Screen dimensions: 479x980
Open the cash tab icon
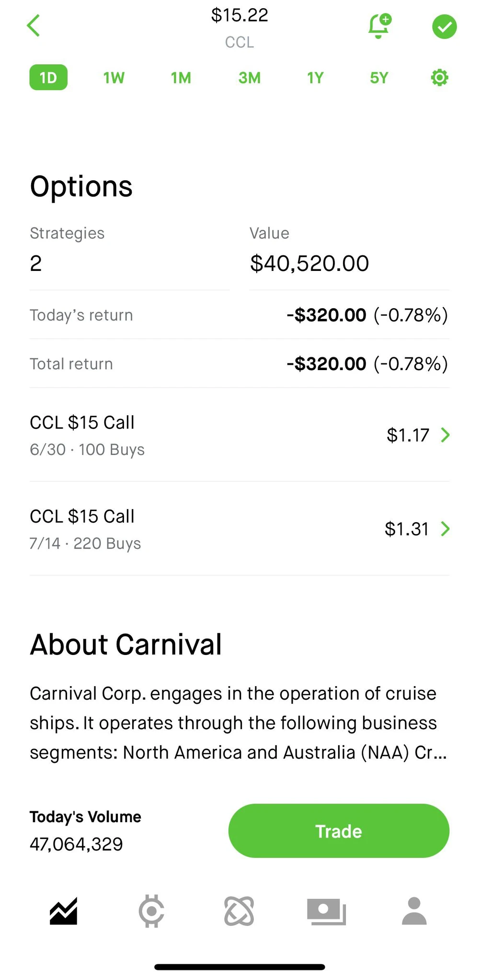[x=326, y=911]
